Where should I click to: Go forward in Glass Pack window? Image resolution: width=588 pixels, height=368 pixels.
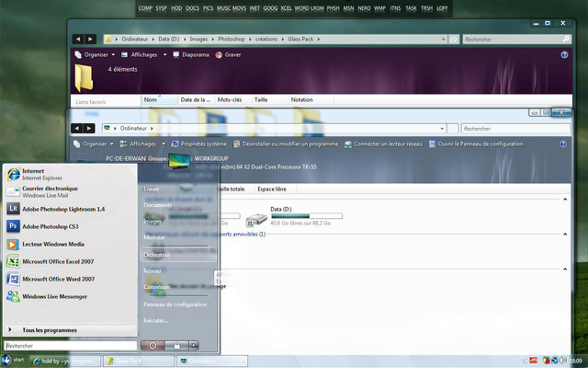click(90, 39)
